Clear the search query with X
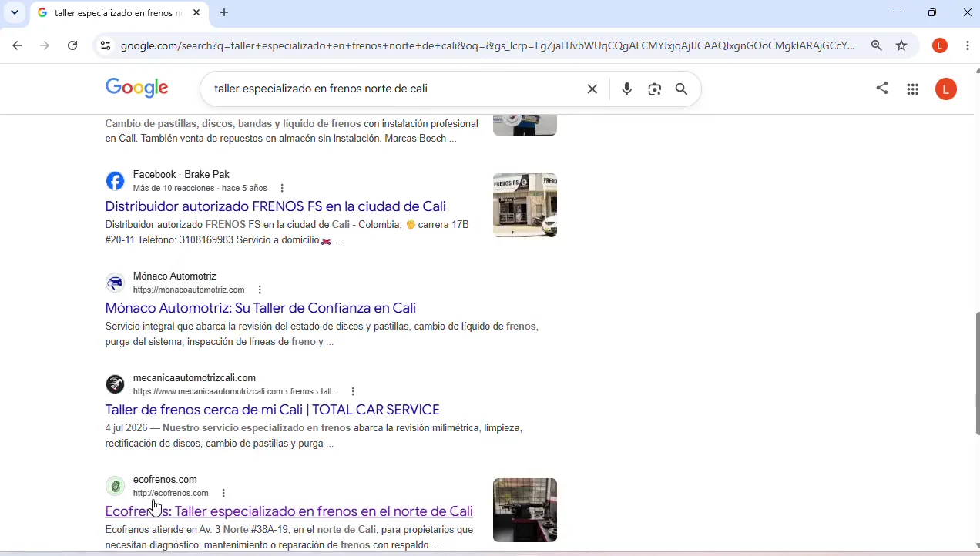The height and width of the screenshot is (556, 980). (x=592, y=89)
